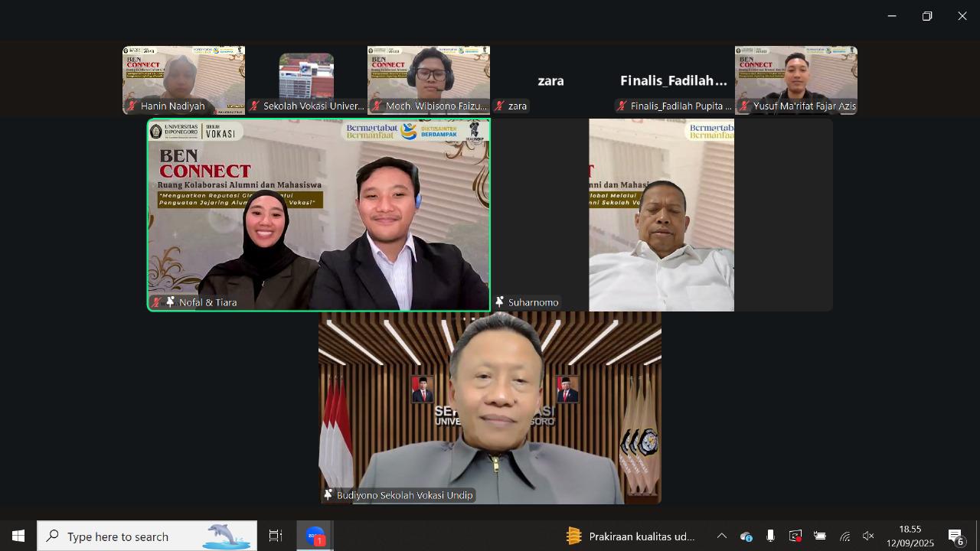
Task: Open the Windows Start menu
Action: 18,536
